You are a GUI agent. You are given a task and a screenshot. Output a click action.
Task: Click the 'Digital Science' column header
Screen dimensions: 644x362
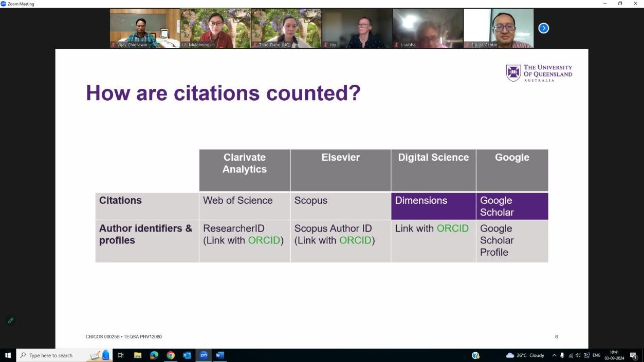tap(433, 170)
